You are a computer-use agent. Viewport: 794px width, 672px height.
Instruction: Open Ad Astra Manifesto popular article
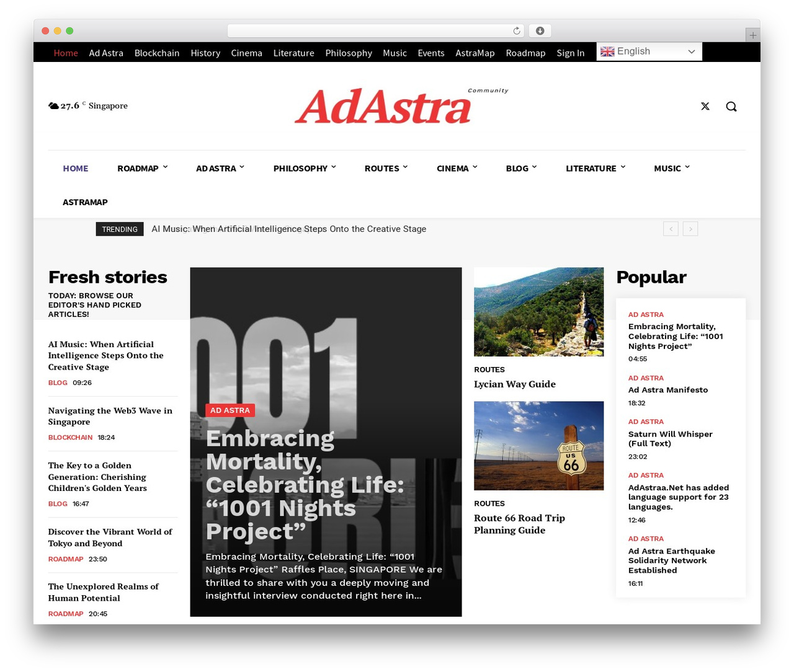[x=668, y=390]
